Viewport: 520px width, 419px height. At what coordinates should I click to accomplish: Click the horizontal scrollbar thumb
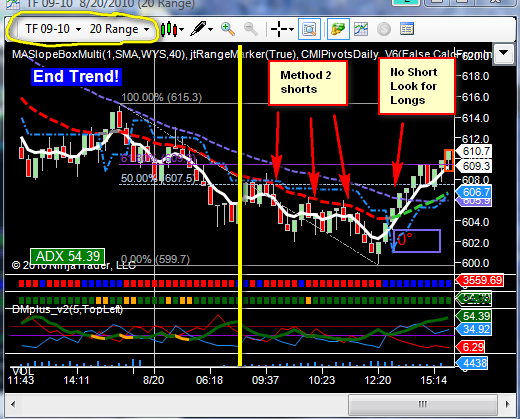[x=423, y=405]
